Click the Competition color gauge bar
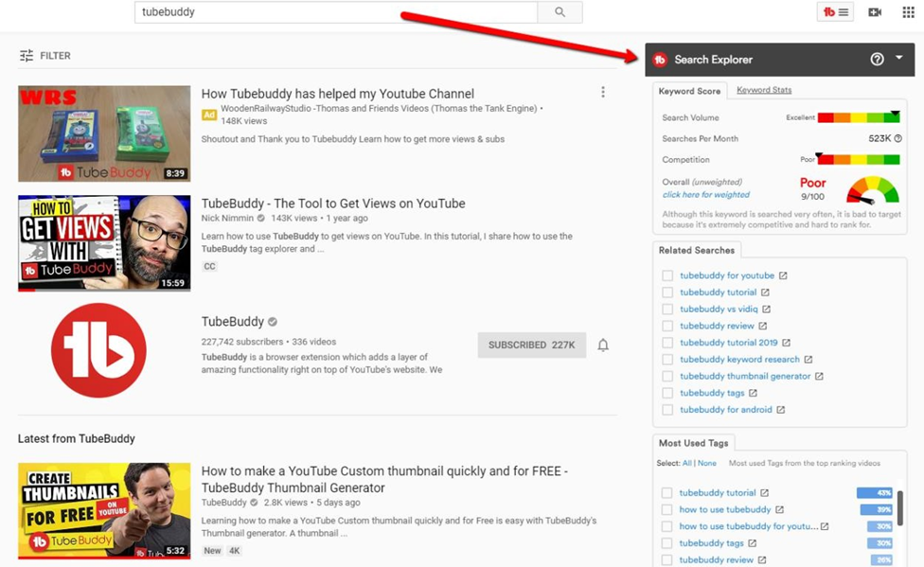The height and width of the screenshot is (567, 924). (859, 159)
